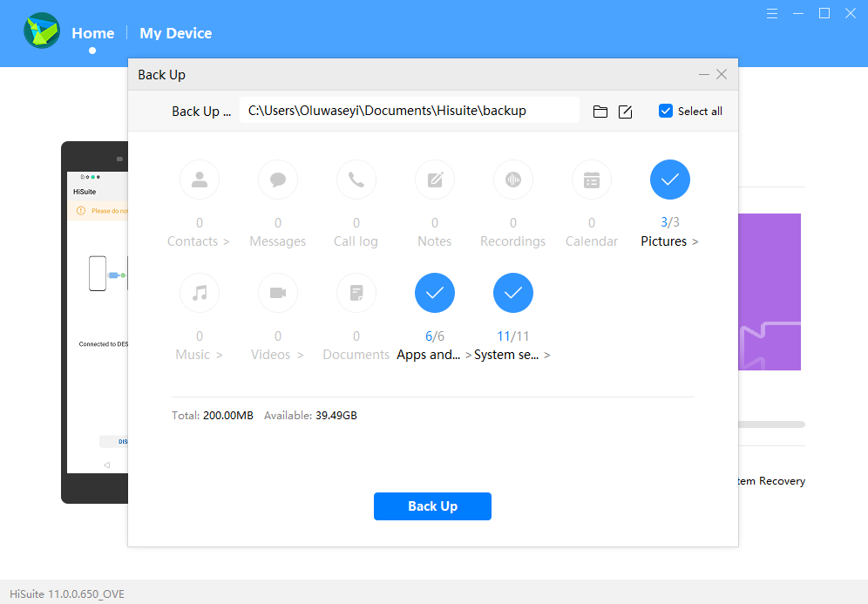Switch to the My Device tab

(x=175, y=32)
